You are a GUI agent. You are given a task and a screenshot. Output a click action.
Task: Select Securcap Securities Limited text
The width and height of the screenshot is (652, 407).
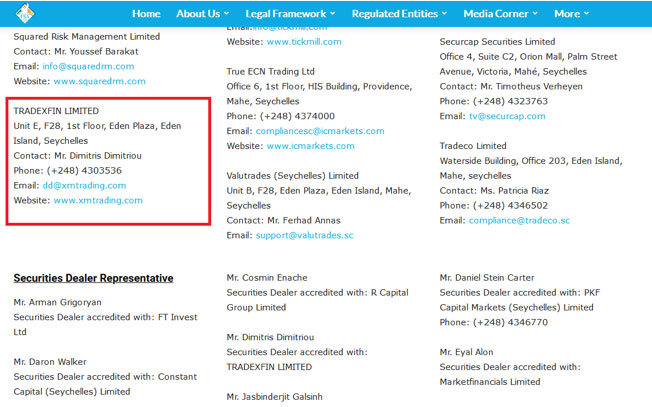[497, 42]
